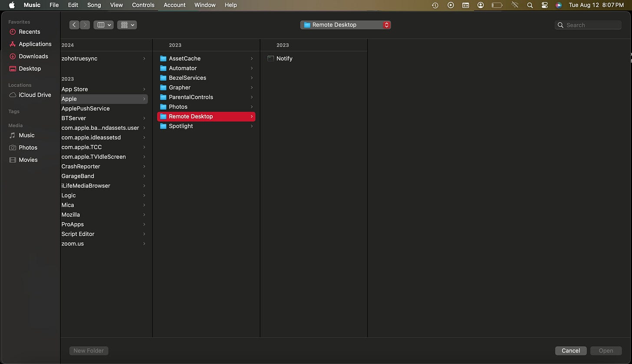
Task: Open the View menu
Action: [x=116, y=5]
